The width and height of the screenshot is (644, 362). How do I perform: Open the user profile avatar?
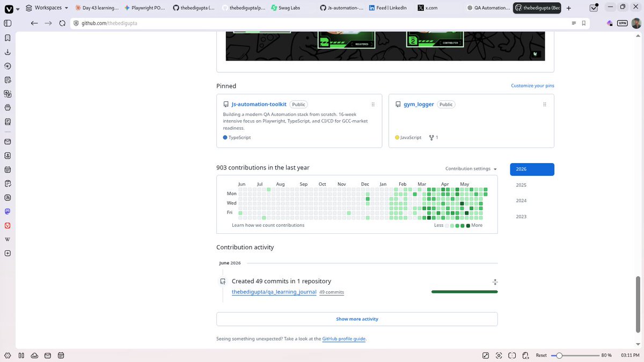pyautogui.click(x=635, y=23)
